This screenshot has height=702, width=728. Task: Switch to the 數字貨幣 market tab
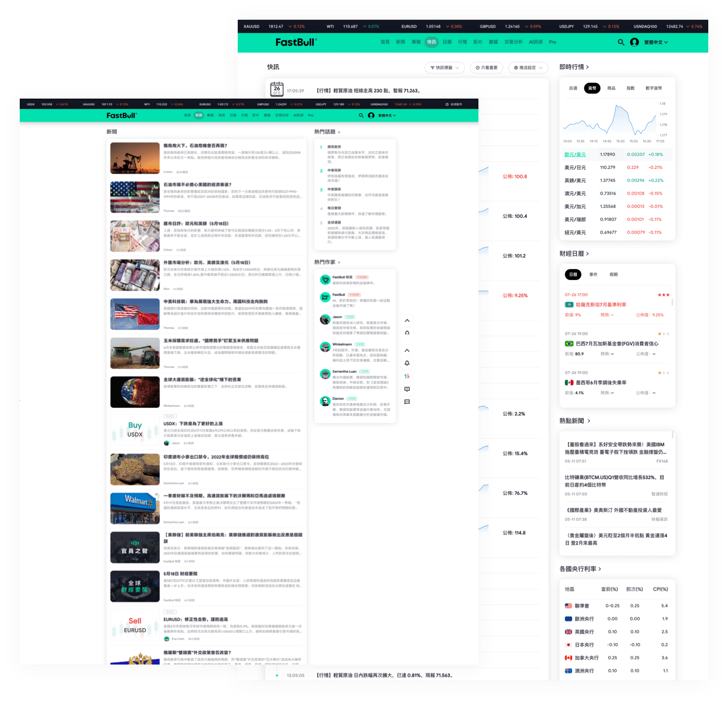(x=654, y=88)
